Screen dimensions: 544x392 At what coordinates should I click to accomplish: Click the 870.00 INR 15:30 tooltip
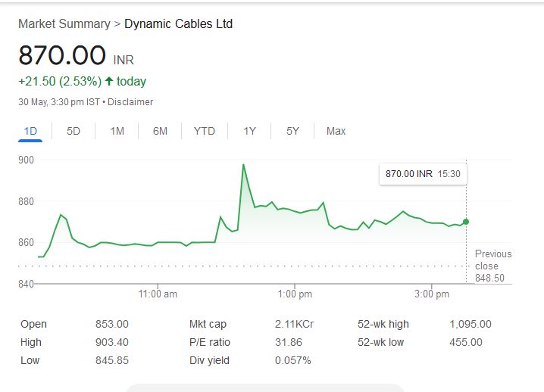[x=423, y=173]
